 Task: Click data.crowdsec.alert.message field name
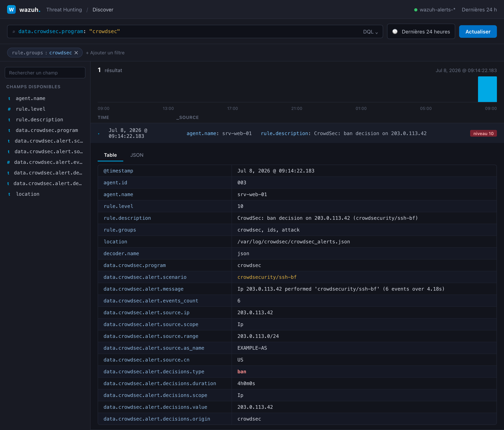pyautogui.click(x=144, y=289)
